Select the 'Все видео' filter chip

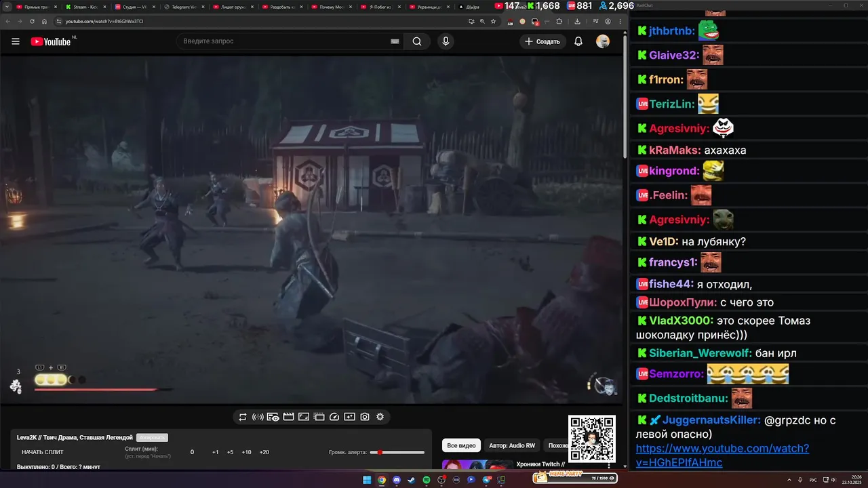pos(461,445)
